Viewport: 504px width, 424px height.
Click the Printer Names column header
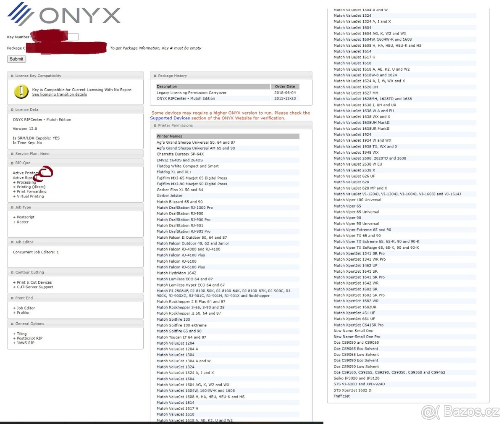(x=228, y=136)
